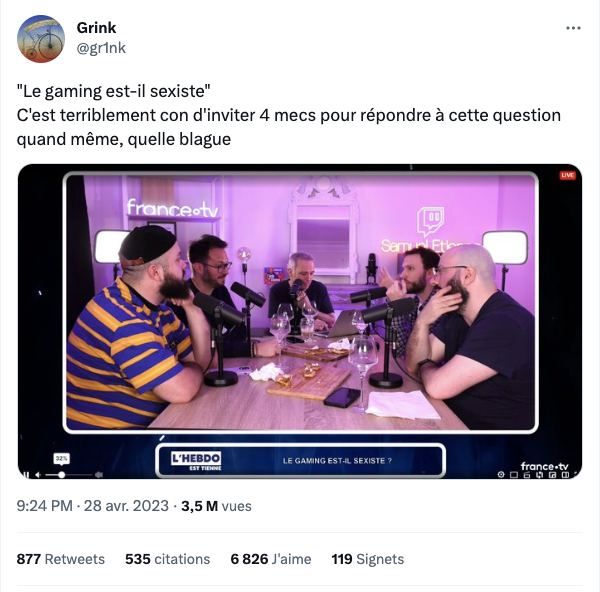Open the 9:24 PM 28 avr. 2023 timestamp
600x592 pixels.
tap(93, 506)
